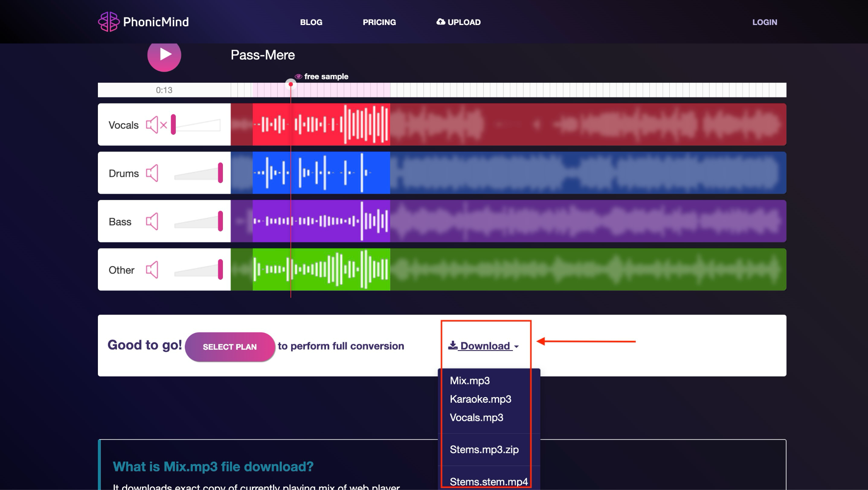
Task: Click the Drums track label
Action: point(124,173)
